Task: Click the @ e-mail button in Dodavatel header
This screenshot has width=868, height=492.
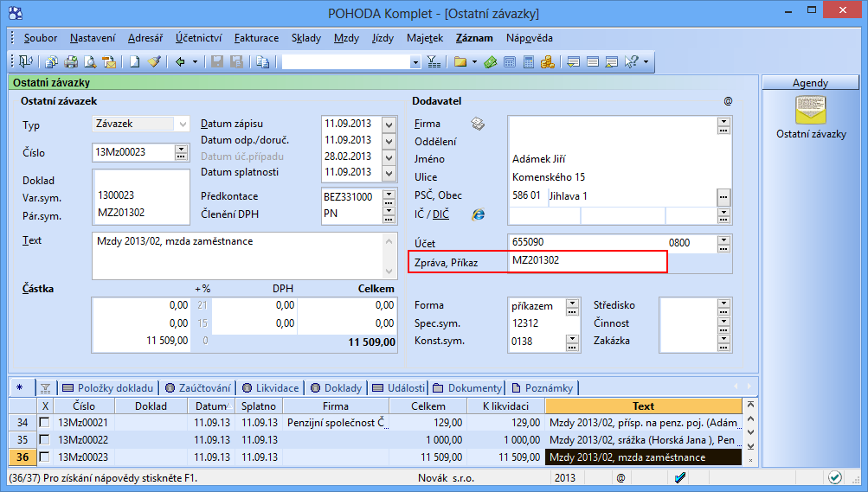Action: [x=728, y=101]
